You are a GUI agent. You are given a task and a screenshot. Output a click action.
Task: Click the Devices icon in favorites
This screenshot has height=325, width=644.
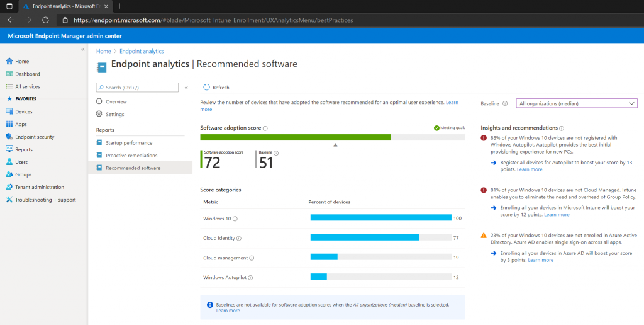[x=9, y=111]
